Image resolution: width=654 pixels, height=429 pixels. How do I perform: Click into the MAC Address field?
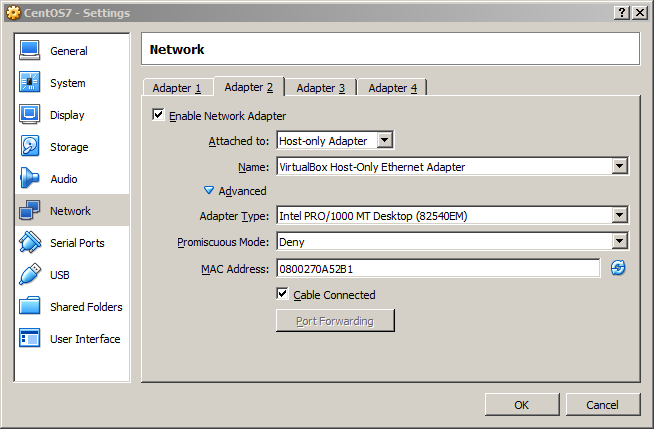tap(438, 268)
